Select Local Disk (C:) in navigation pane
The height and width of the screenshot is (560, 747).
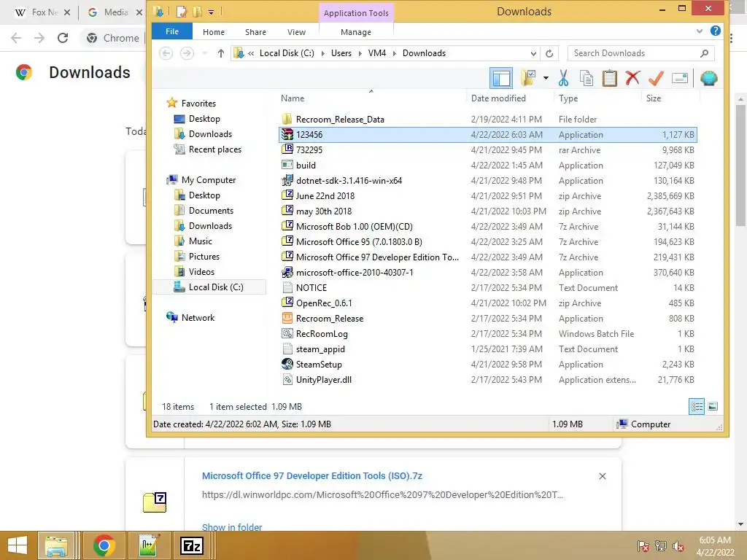(209, 287)
